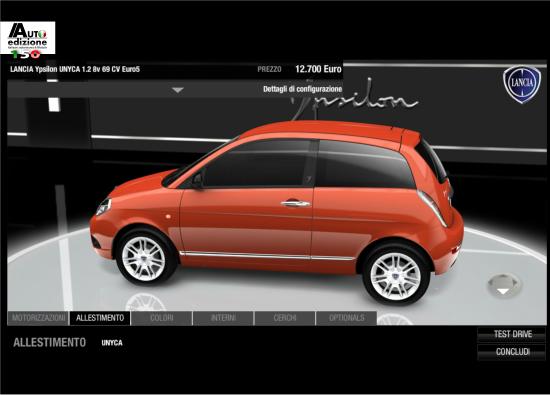Click the Concludi button
Image resolution: width=550 pixels, height=395 pixels.
(512, 352)
